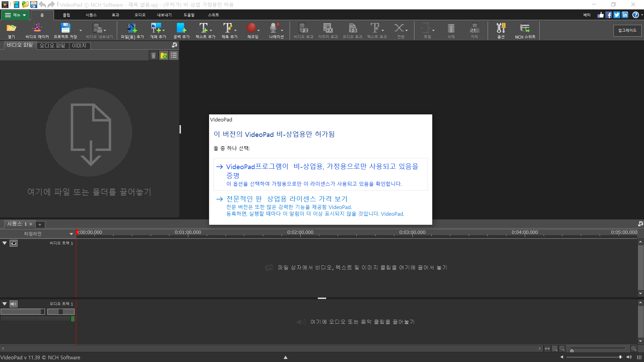Click the fit timeline to width arrows icon
Screen dimensions: 644x362
(x=547, y=349)
